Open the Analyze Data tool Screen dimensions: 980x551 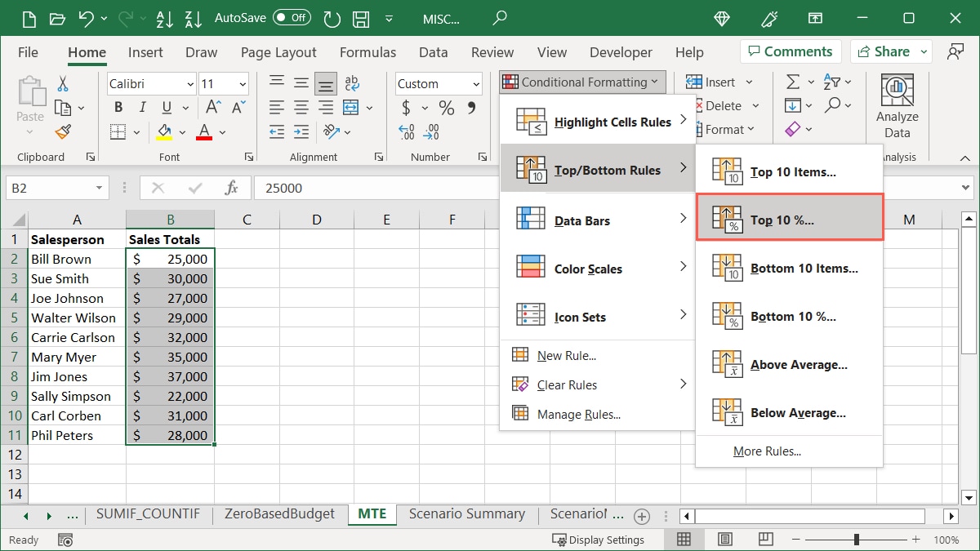(897, 106)
